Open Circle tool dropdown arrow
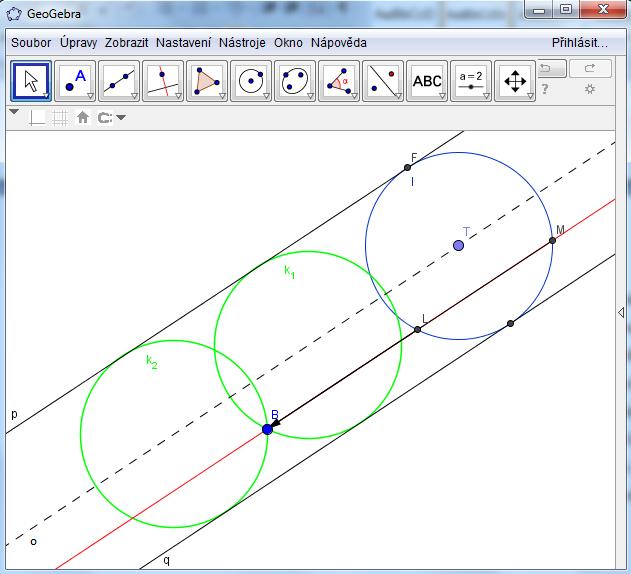 coord(266,96)
